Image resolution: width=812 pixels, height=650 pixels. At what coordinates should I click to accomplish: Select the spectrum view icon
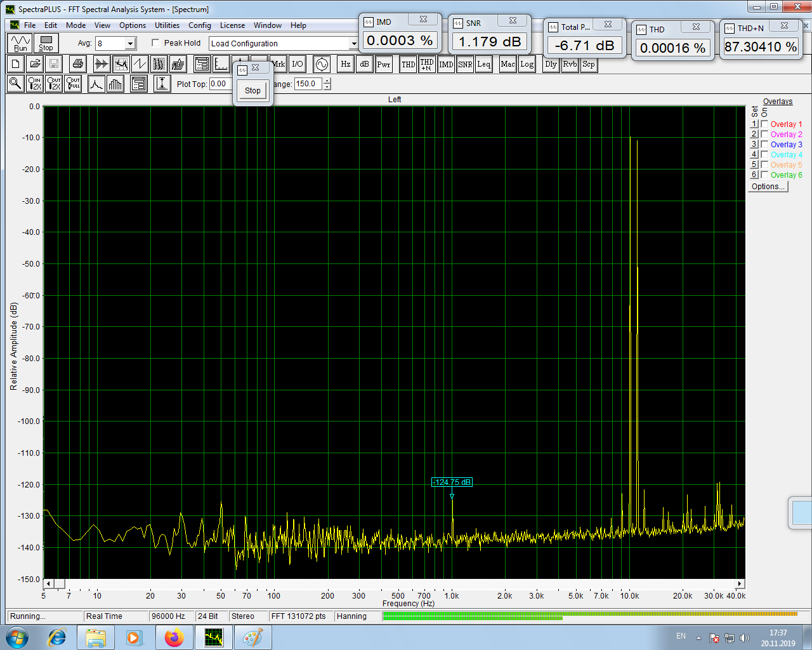[121, 64]
